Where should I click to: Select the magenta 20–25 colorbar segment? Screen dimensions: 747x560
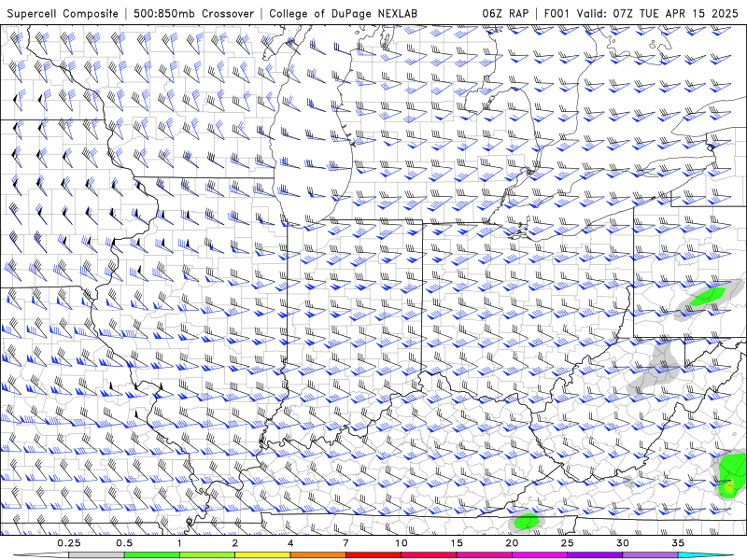[x=540, y=555]
